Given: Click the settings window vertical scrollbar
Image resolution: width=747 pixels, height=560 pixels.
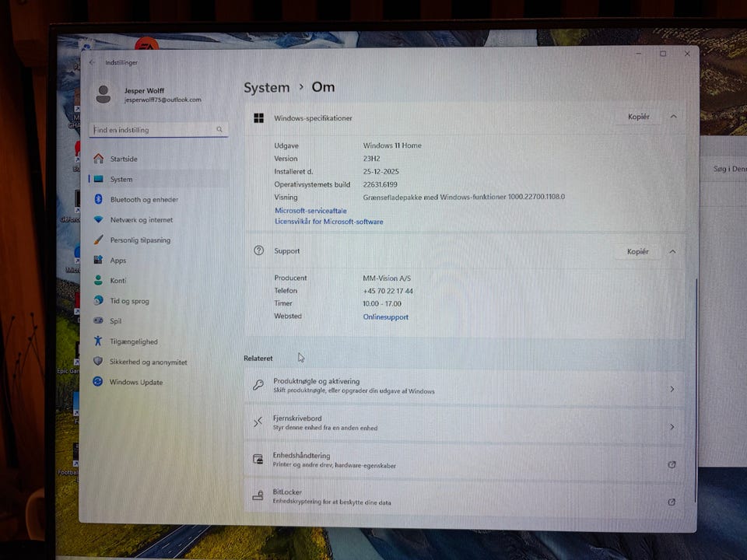Looking at the screenshot, I should click(x=695, y=390).
